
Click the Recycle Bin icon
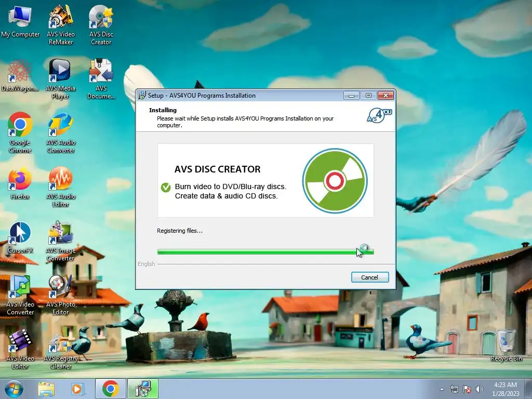click(x=506, y=345)
